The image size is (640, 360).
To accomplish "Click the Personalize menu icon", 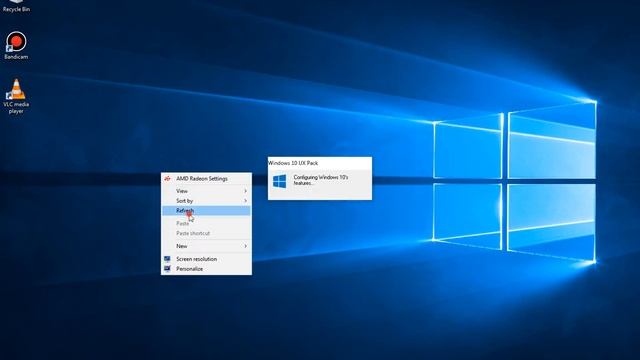I will pyautogui.click(x=167, y=269).
